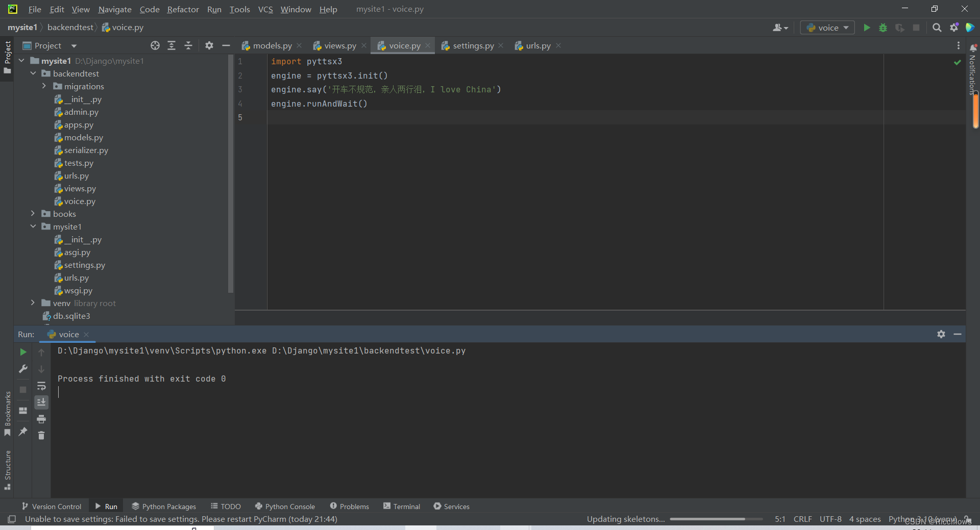Open the Refactor menu
The image size is (980, 530).
click(x=182, y=9)
